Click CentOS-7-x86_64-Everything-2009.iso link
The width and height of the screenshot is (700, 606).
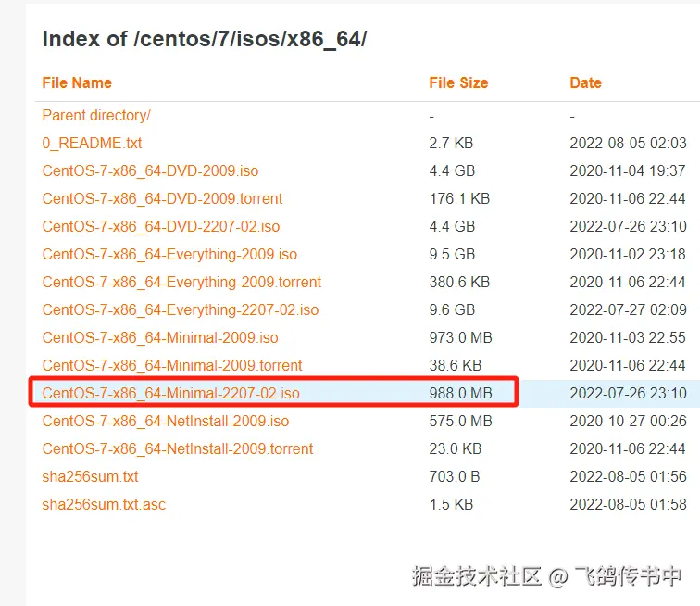(169, 254)
